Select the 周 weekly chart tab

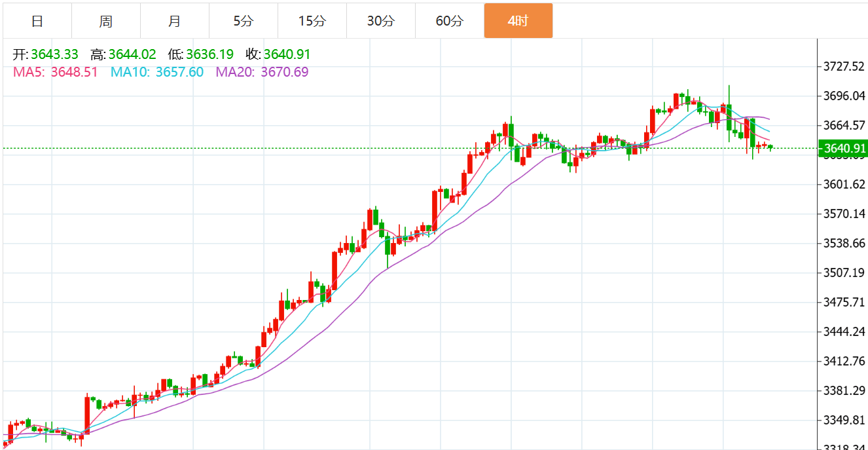tap(106, 21)
